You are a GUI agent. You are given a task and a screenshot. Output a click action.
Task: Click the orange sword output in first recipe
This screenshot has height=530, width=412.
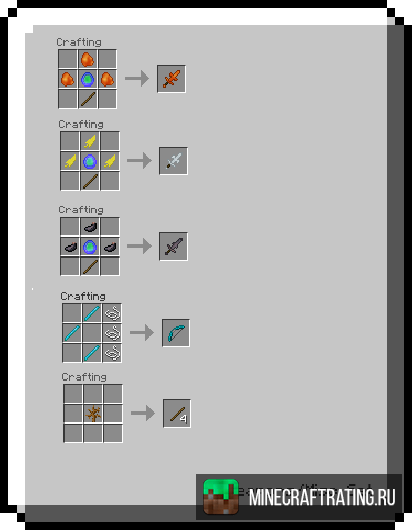(x=171, y=79)
